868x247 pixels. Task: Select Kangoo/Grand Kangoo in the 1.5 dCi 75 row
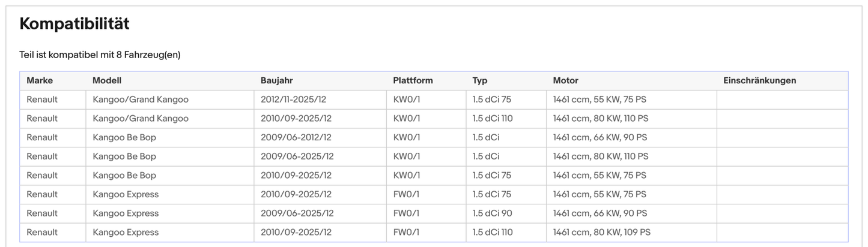tap(140, 100)
